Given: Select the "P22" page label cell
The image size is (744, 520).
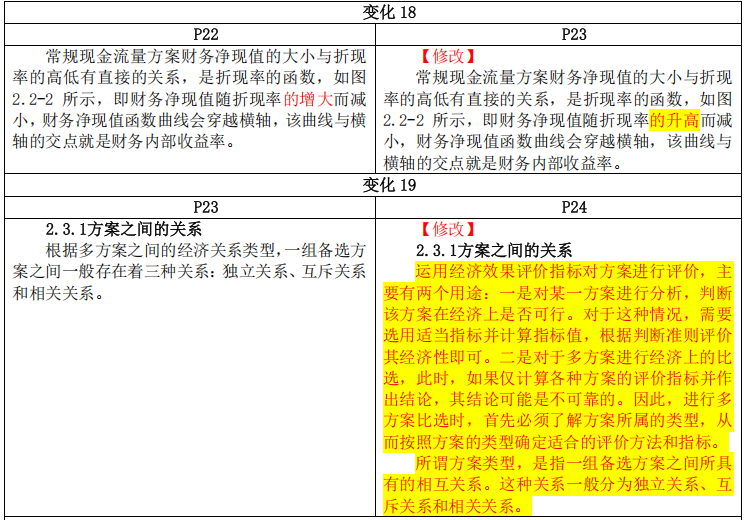Looking at the screenshot, I should (x=190, y=35).
